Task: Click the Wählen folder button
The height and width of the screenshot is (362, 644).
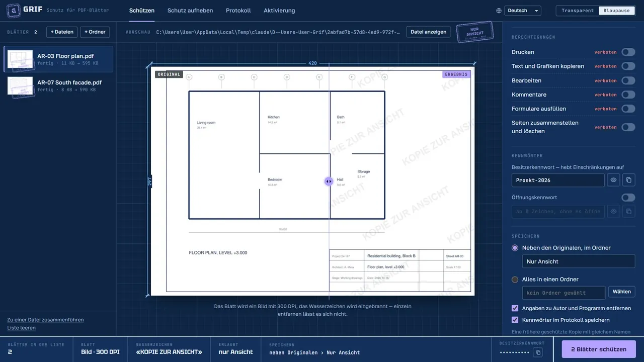Action: coord(622,292)
